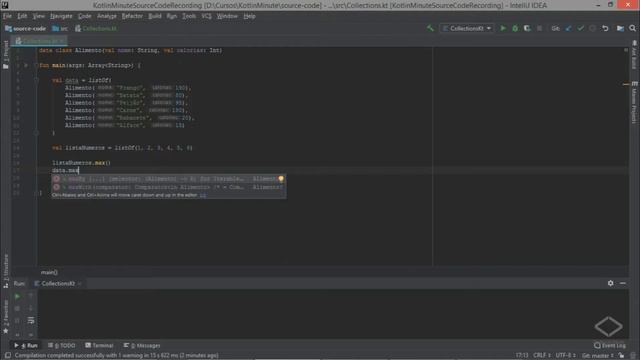This screenshot has height=360, width=640.
Task: Click the Stop square in the top toolbar
Action: point(540,28)
